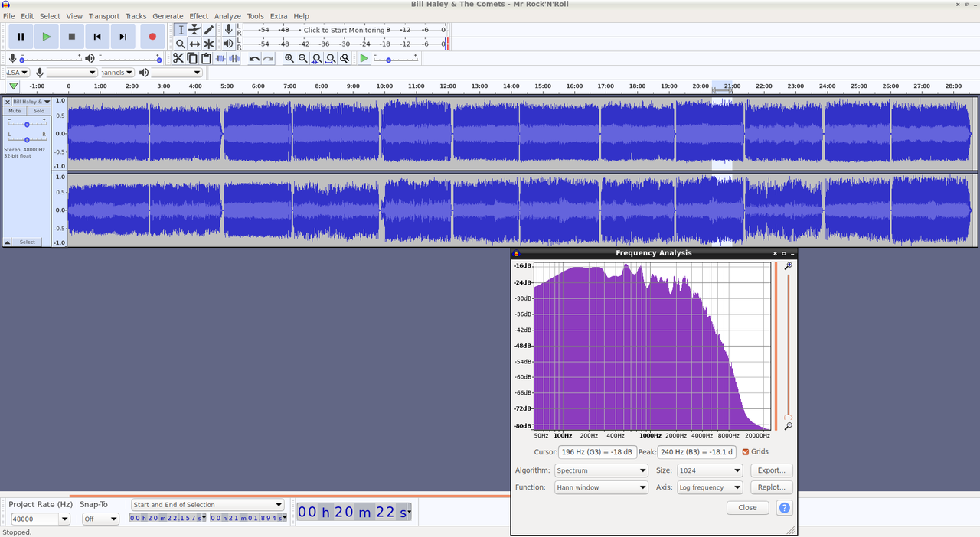
Task: Open the Algorithm Spectrum dropdown
Action: (602, 470)
